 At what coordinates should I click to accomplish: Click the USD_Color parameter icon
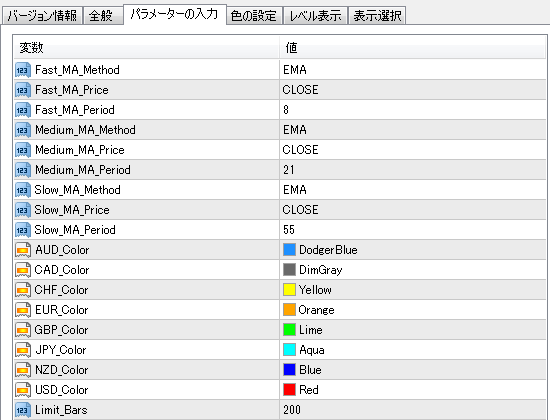click(23, 390)
